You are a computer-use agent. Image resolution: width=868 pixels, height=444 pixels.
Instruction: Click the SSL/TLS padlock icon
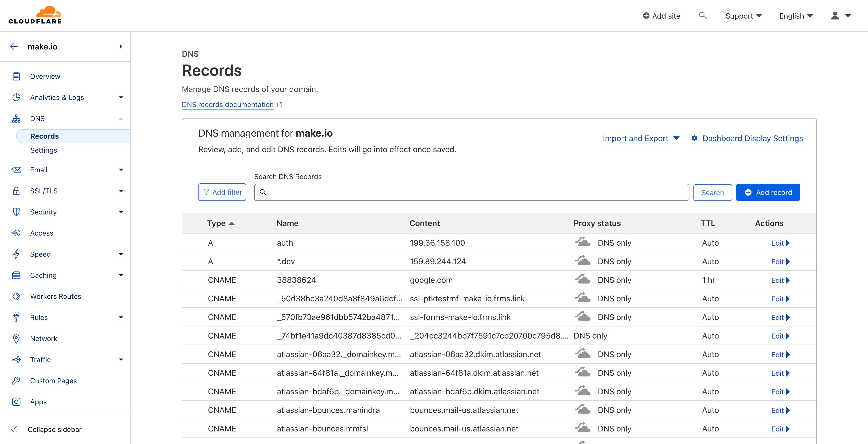click(16, 191)
